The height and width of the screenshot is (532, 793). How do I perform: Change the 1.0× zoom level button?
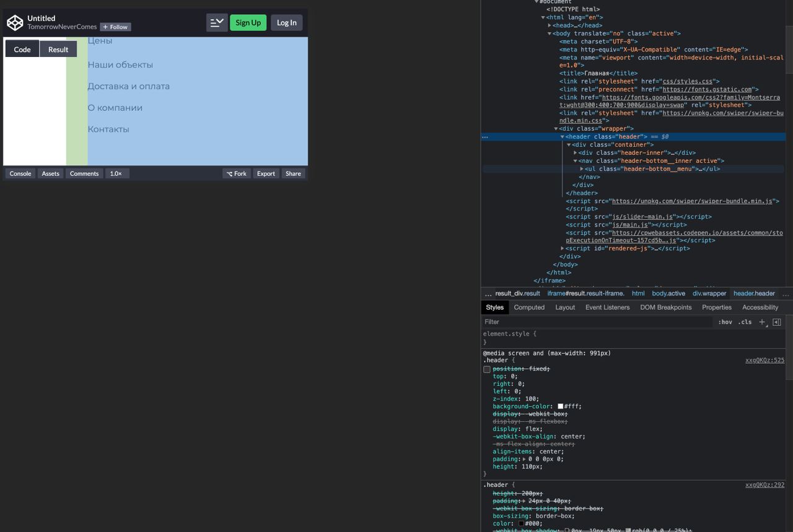(117, 173)
